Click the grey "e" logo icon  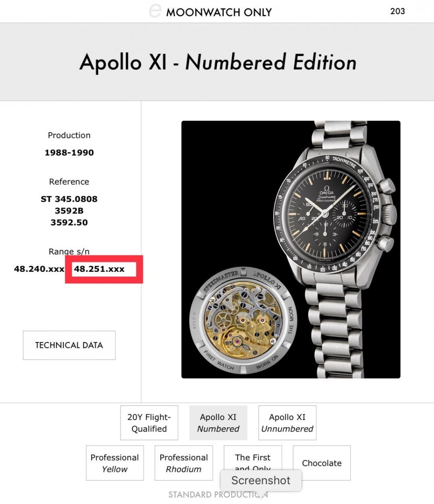(x=154, y=11)
